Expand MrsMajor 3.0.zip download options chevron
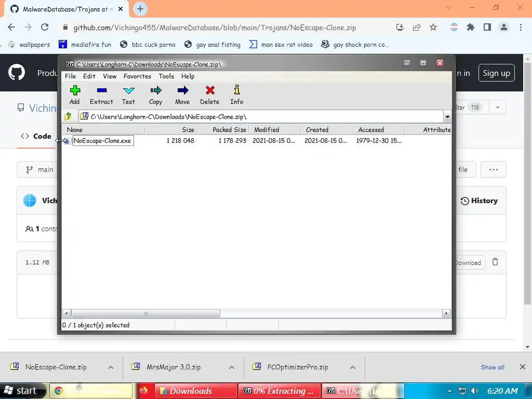Viewport: 532px width, 399px height. tap(232, 367)
